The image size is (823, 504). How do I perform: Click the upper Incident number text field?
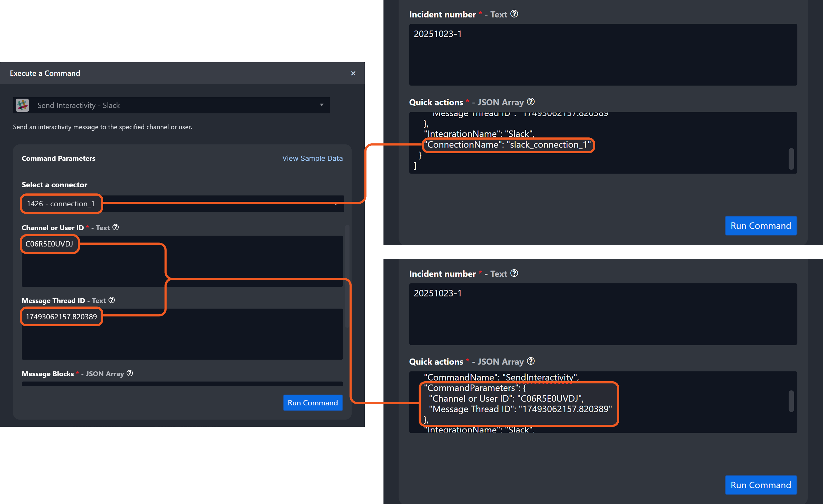[x=603, y=55]
